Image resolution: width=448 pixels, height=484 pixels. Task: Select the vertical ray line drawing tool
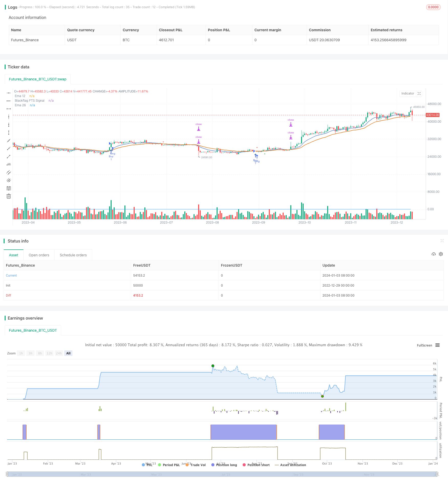click(x=9, y=125)
